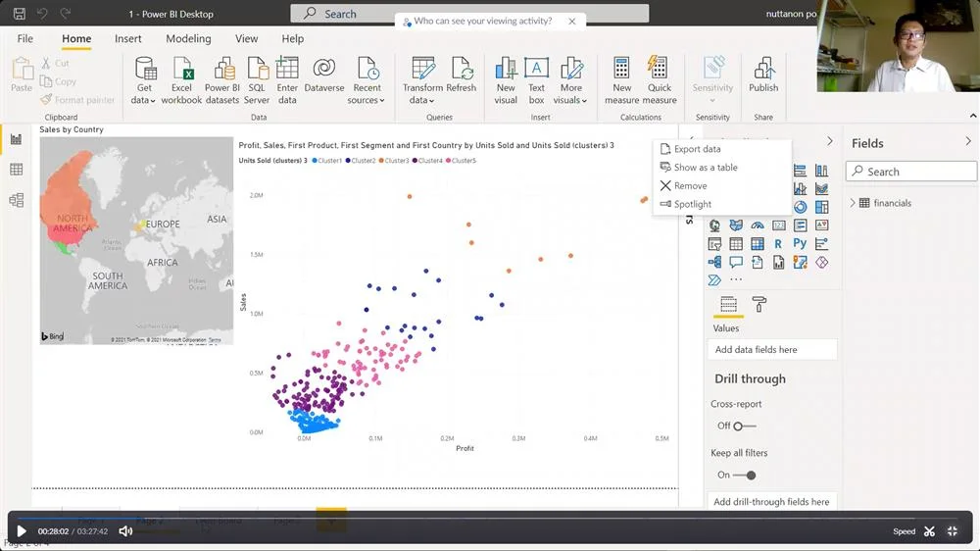This screenshot has height=551, width=980.
Task: Collapse the Fields pane
Action: [968, 142]
